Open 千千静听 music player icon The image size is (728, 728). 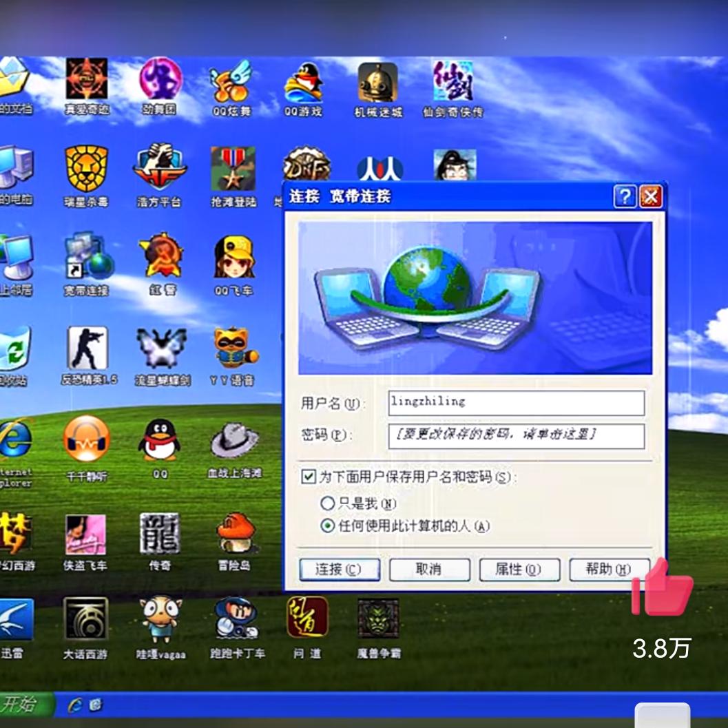(86, 439)
